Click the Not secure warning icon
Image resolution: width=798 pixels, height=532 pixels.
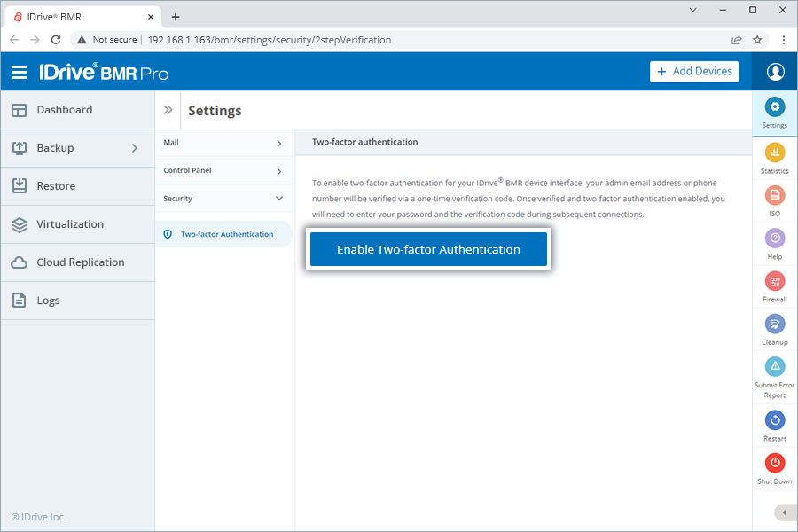tap(82, 40)
